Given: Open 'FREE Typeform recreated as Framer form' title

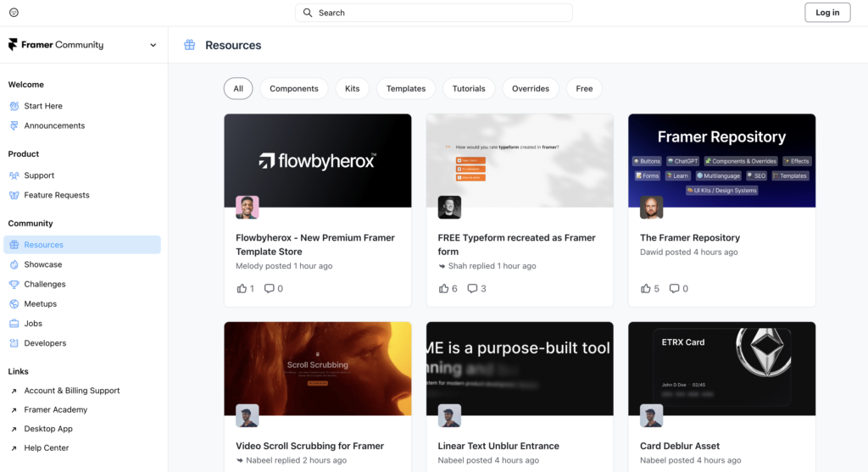Looking at the screenshot, I should (x=516, y=245).
